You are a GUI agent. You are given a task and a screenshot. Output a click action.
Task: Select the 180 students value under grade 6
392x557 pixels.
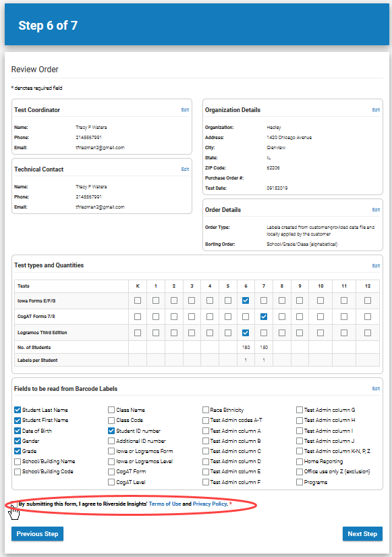(x=246, y=348)
